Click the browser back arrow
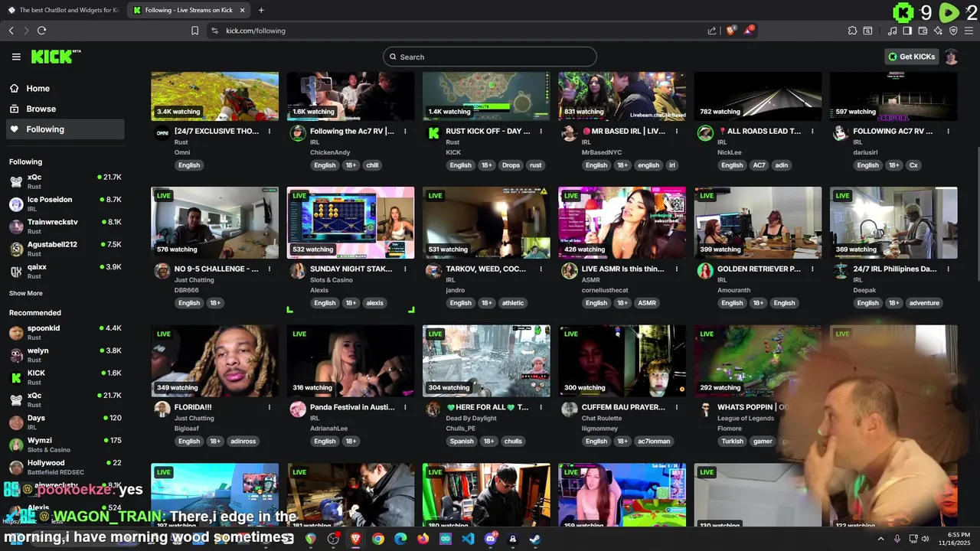Screen dimensions: 980x551 (11, 31)
